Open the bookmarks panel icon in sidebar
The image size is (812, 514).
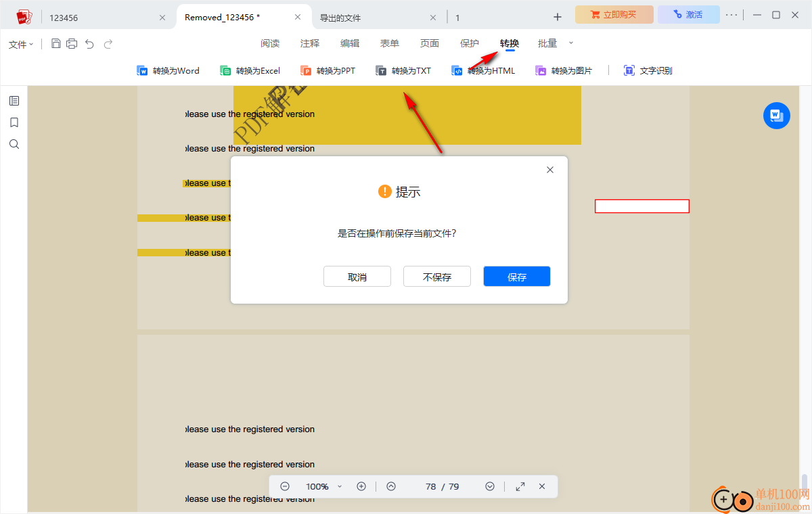click(x=14, y=122)
